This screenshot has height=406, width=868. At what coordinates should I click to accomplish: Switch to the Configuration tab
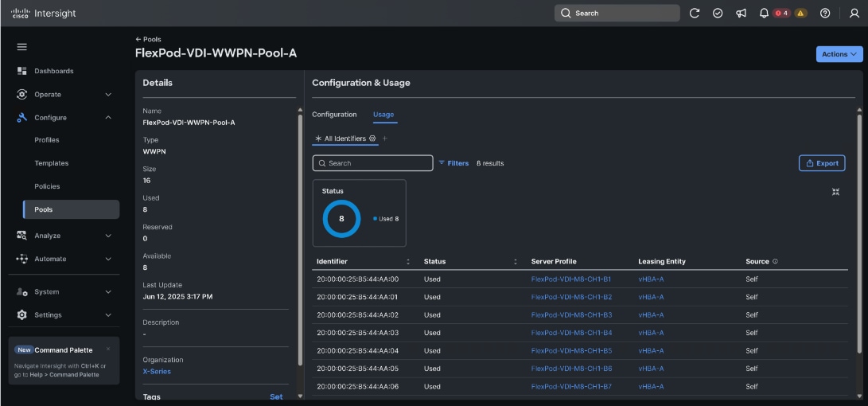pyautogui.click(x=334, y=115)
